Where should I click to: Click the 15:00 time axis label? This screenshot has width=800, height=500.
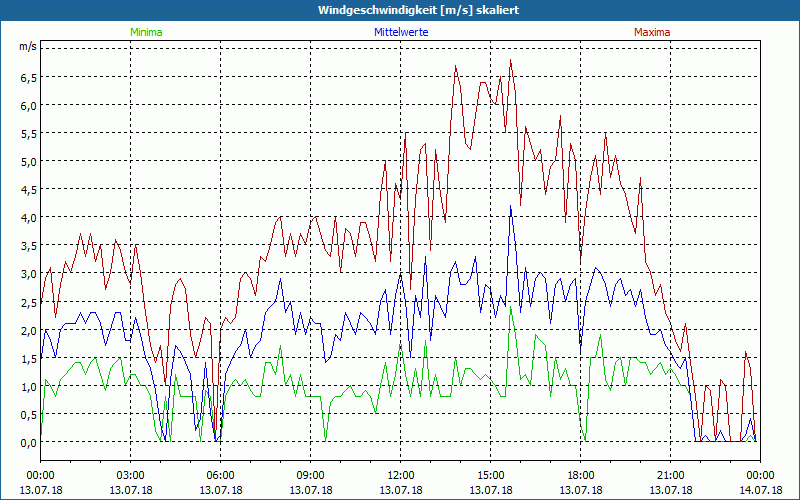[x=490, y=476]
